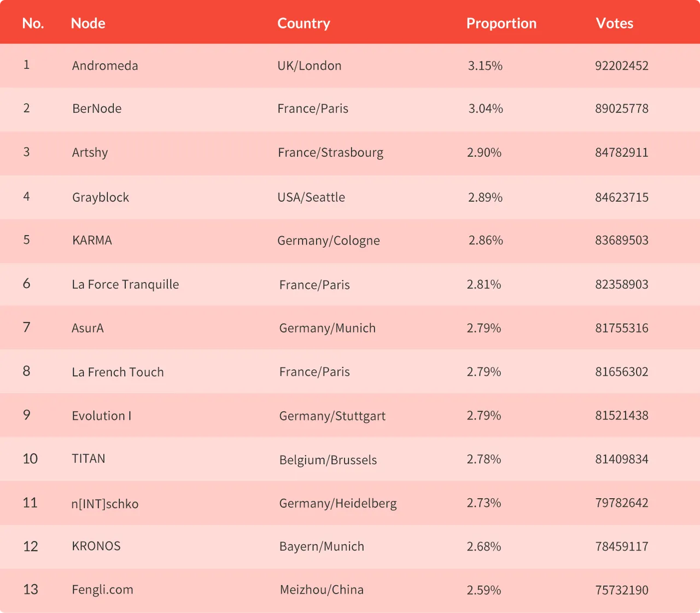Click La Force Tranquille node name
The image size is (700, 613).
pyautogui.click(x=125, y=284)
